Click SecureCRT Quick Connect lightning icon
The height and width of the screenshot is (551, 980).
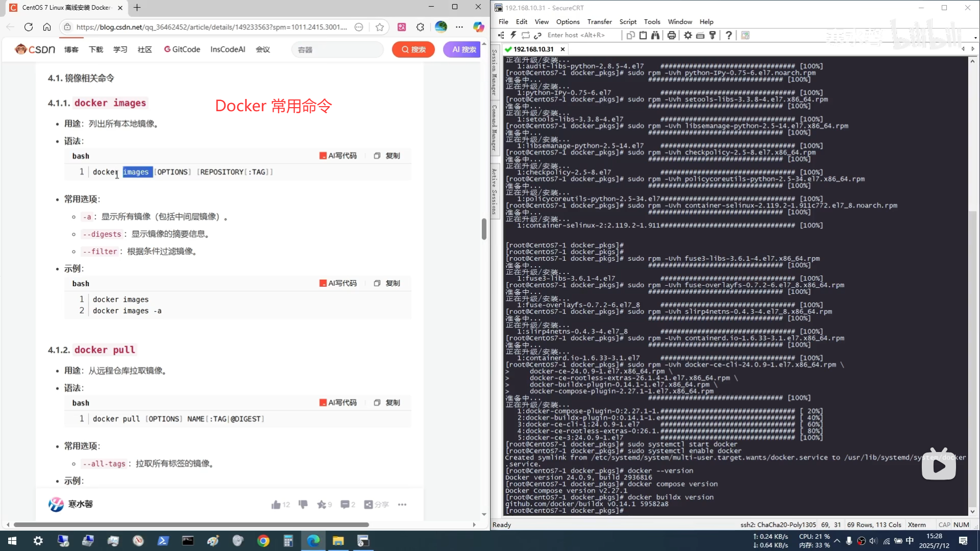point(513,35)
